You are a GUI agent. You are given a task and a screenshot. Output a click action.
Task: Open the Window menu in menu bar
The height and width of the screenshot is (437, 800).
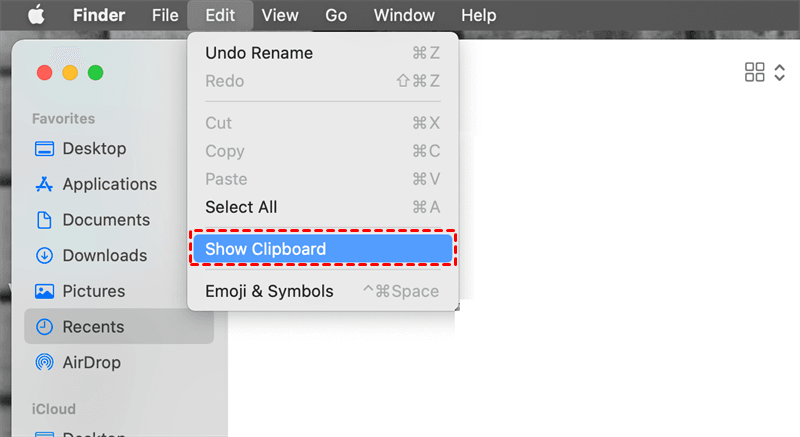(404, 15)
